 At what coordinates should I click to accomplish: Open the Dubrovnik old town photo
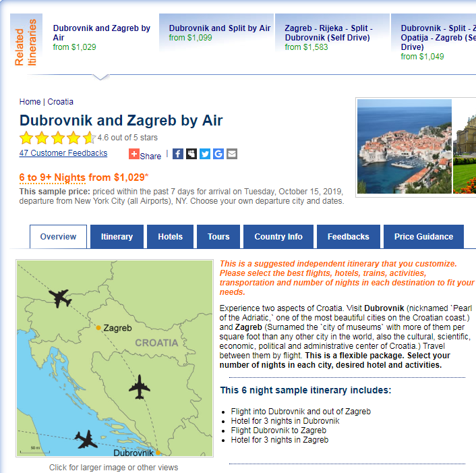[404, 146]
